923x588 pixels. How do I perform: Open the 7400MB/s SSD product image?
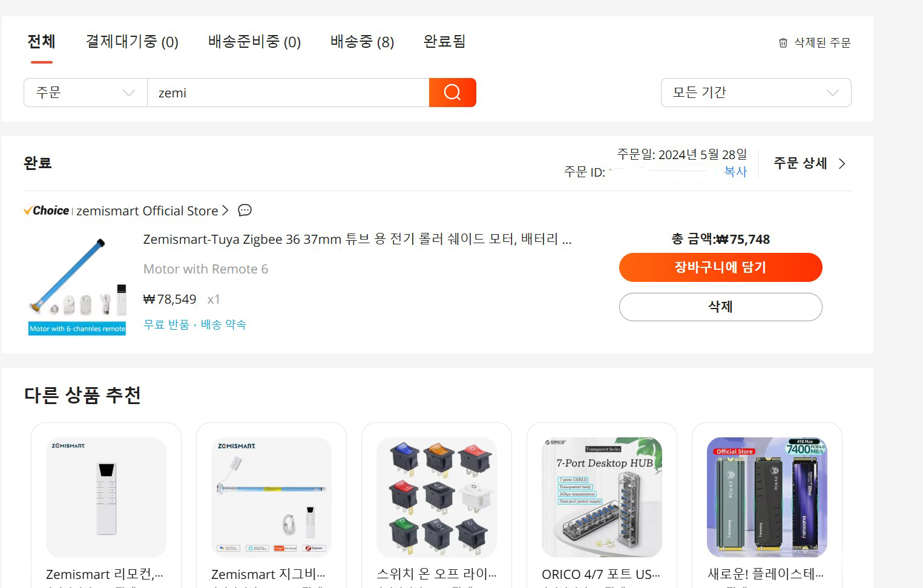(767, 497)
